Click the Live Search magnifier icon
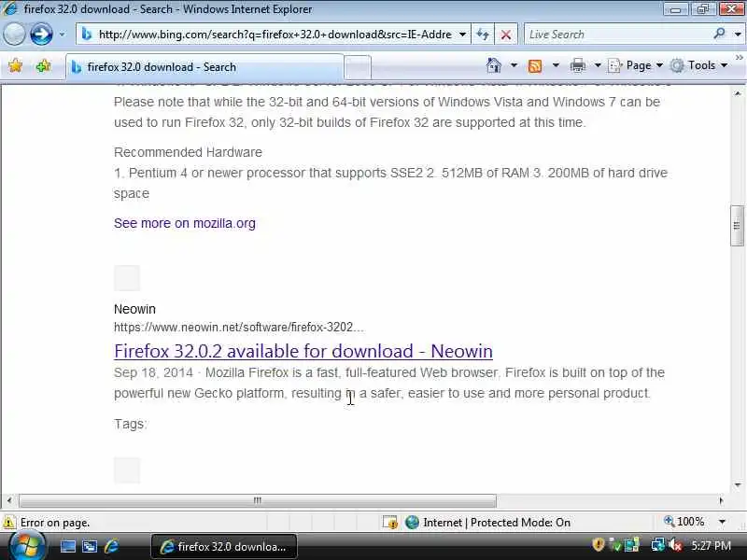Screen dimensions: 747x560 tap(719, 34)
